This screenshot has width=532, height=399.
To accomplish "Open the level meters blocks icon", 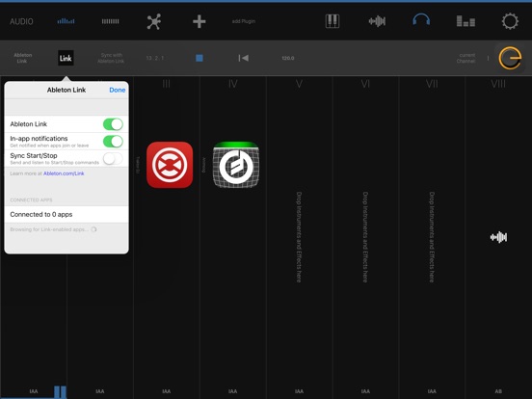I will (x=465, y=21).
